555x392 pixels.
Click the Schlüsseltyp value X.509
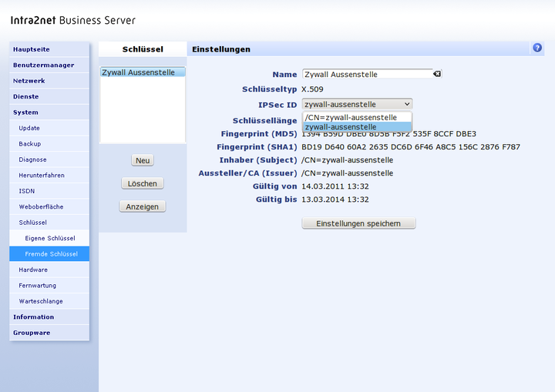coord(312,89)
